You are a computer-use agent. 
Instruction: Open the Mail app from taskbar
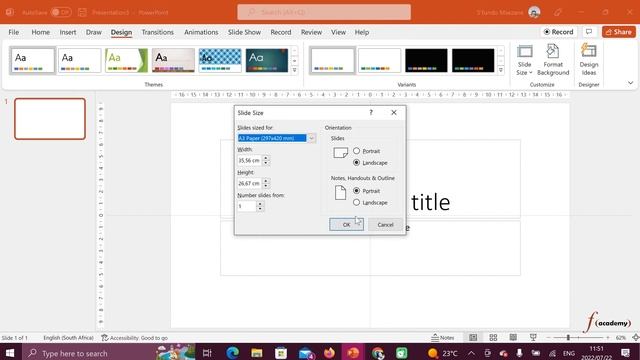305,353
